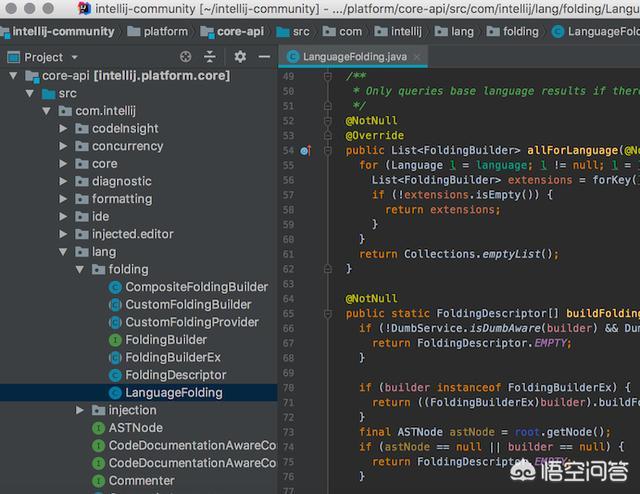Open Project panel settings gear
The width and height of the screenshot is (640, 494).
[x=240, y=57]
